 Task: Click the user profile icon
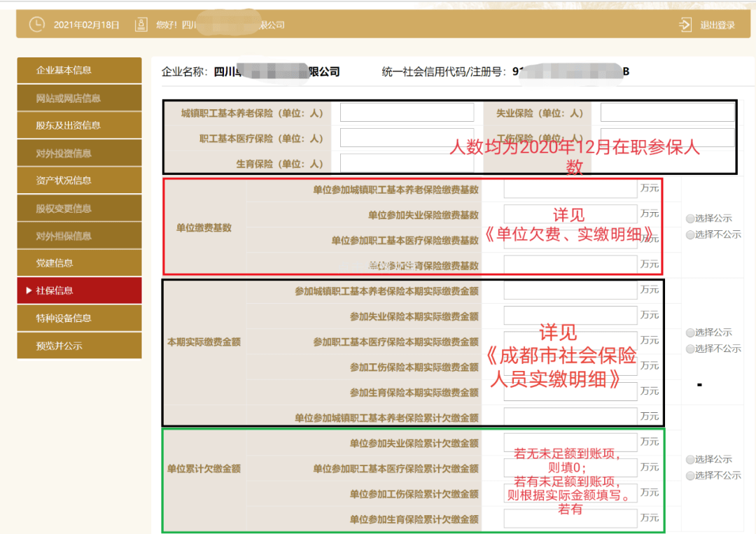click(x=141, y=24)
